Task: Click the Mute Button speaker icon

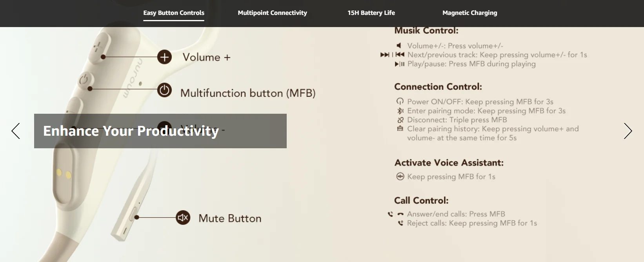Action: coord(183,218)
